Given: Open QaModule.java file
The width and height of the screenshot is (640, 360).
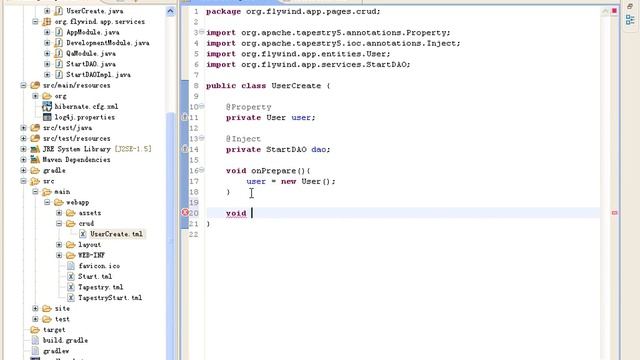Looking at the screenshot, I should [x=91, y=53].
